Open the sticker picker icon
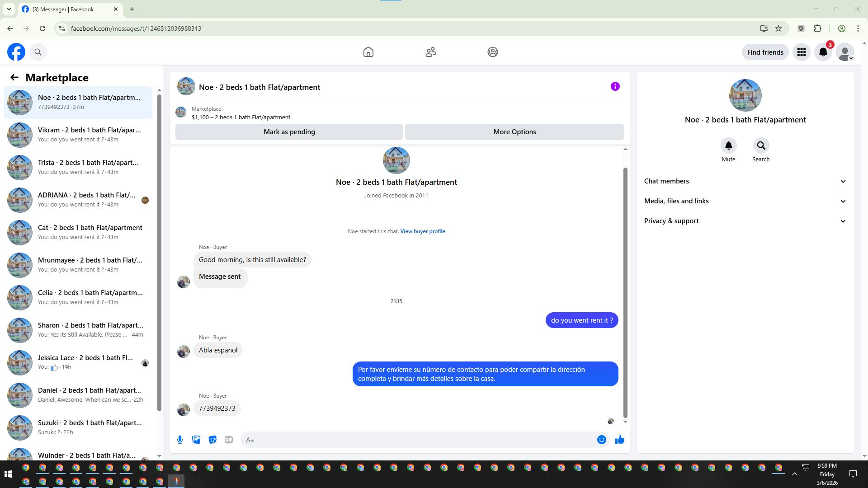This screenshot has height=488, width=868. [x=212, y=440]
